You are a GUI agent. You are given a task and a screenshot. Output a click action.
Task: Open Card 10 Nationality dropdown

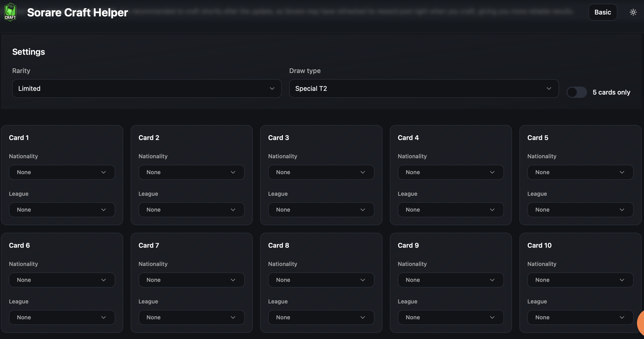click(580, 280)
